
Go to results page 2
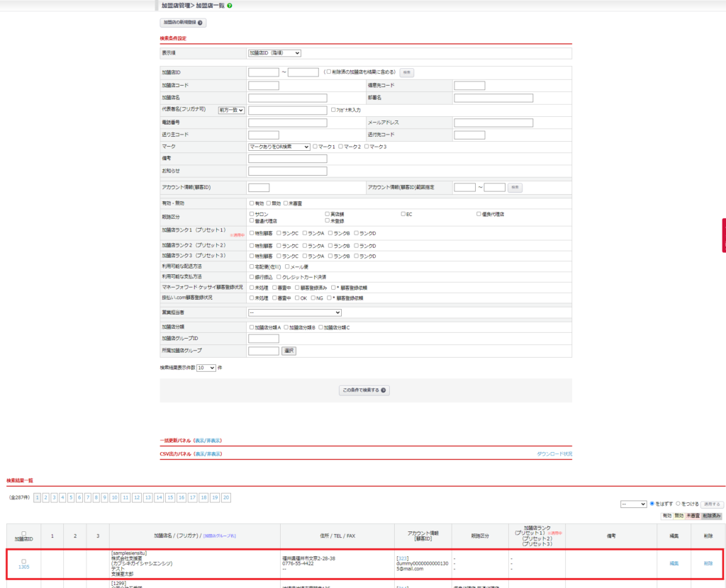[46, 498]
